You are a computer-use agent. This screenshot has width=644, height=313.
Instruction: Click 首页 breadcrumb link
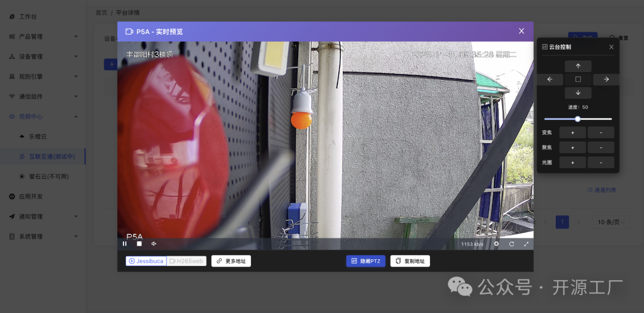[101, 13]
